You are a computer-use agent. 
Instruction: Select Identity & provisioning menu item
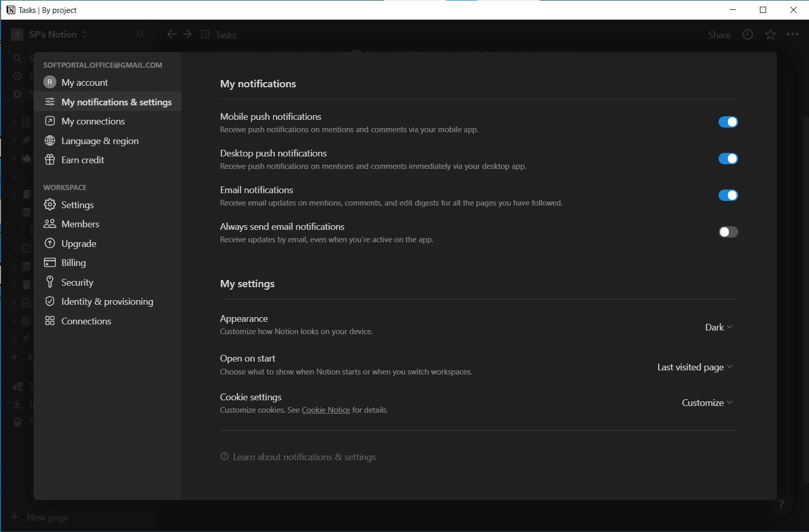pos(107,302)
